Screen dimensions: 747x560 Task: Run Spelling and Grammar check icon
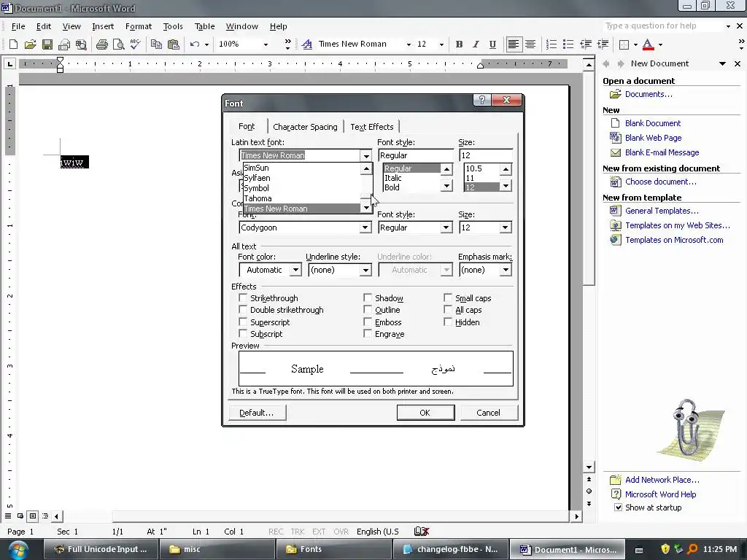point(135,44)
